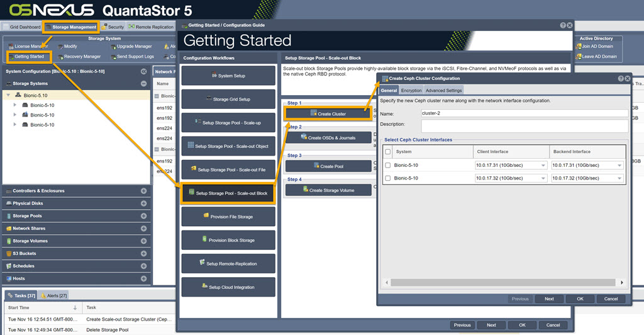
Task: Expand the Storage Volumes section
Action: [x=144, y=241]
